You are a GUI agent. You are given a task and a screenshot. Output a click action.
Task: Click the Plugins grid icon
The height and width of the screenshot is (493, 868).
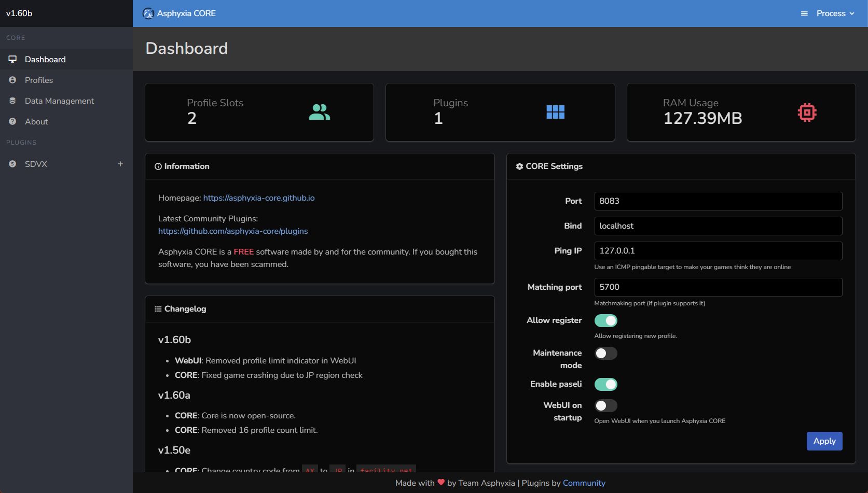pos(555,112)
